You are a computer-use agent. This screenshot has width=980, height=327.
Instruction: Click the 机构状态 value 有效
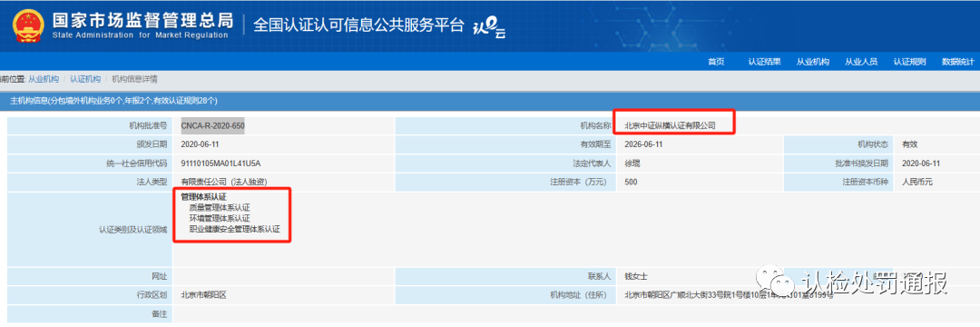click(x=909, y=144)
